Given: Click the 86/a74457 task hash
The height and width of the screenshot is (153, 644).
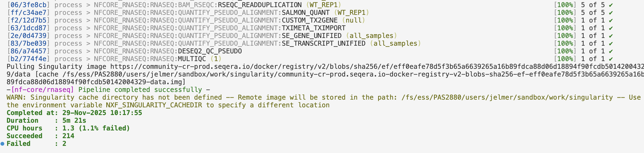Looking at the screenshot, I should pyautogui.click(x=28, y=51).
